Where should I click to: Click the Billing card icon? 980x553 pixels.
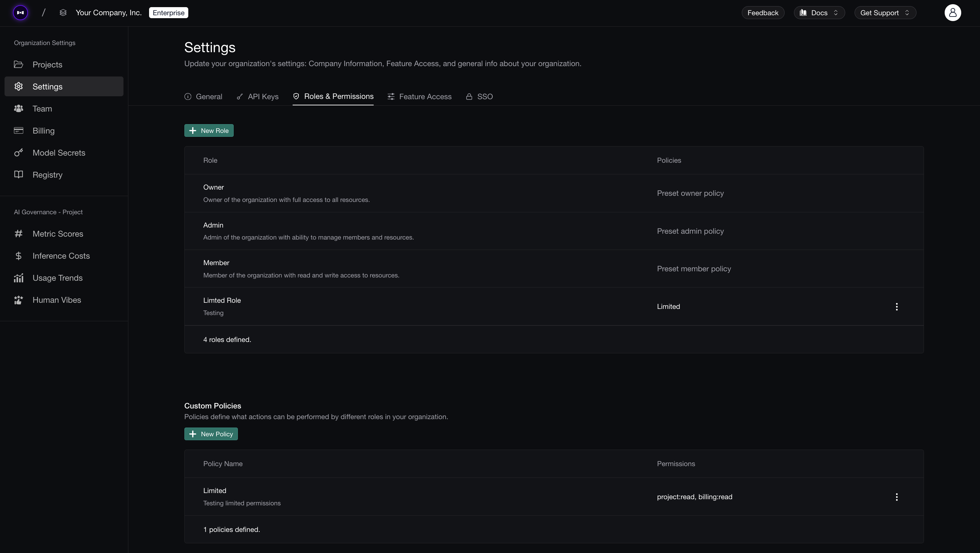[18, 131]
